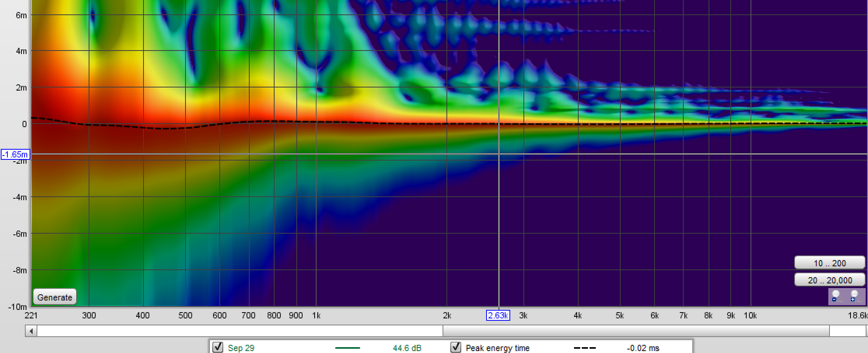Click the -8m time axis label

click(x=19, y=270)
